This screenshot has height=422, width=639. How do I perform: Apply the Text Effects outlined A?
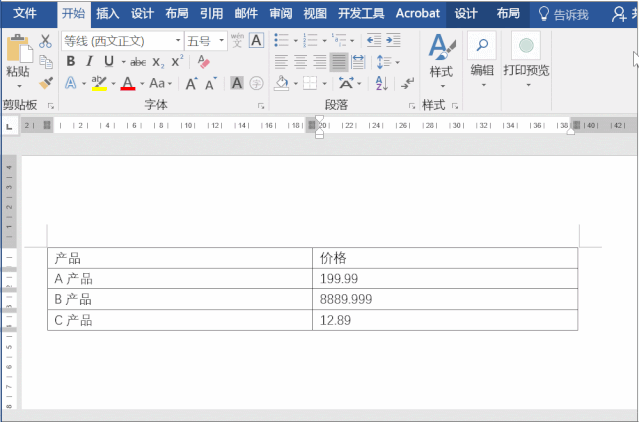pos(71,84)
